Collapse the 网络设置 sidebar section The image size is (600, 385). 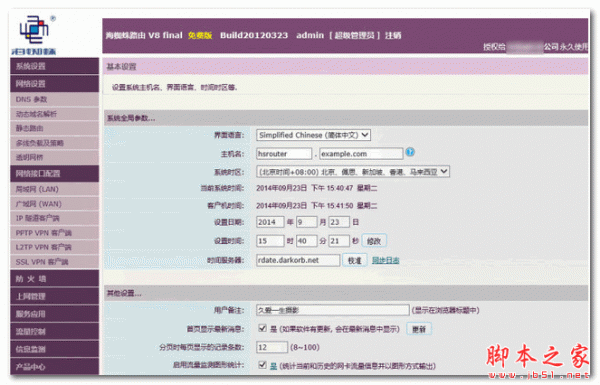[x=54, y=83]
